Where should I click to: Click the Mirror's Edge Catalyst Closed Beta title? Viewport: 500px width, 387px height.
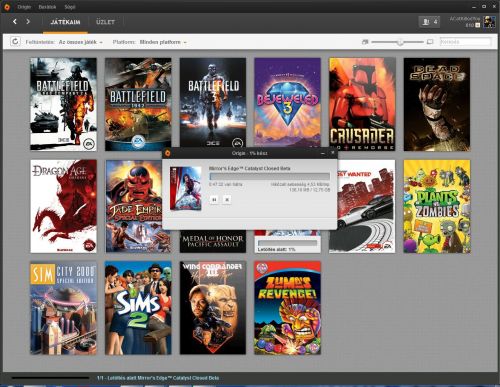coord(250,168)
